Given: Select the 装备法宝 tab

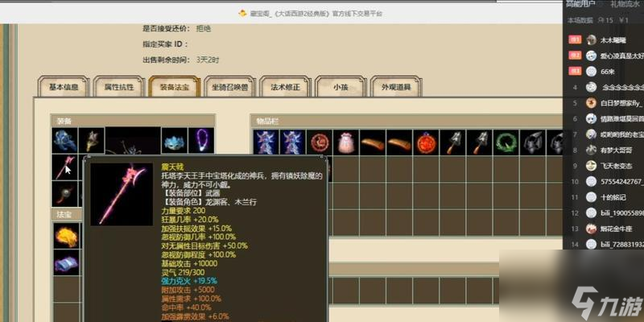Looking at the screenshot, I should [174, 87].
